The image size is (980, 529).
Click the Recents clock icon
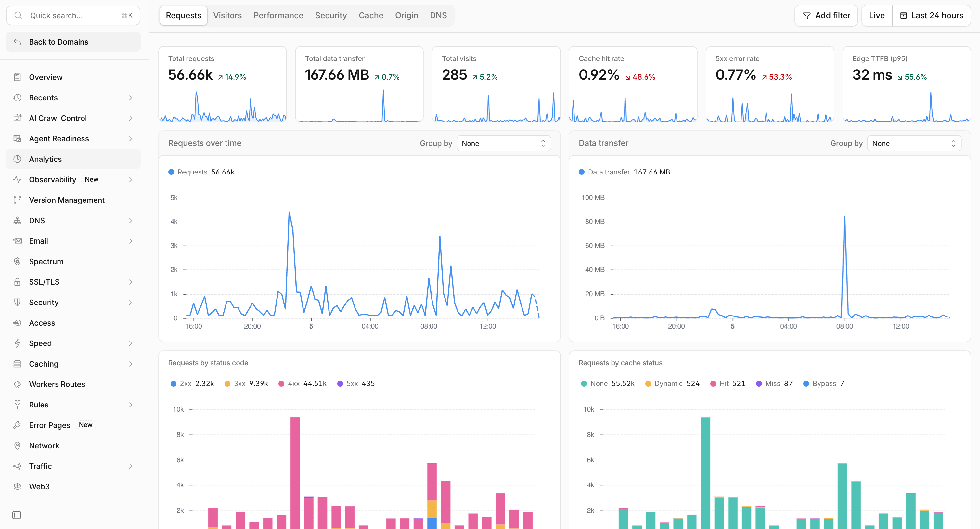[x=17, y=98]
